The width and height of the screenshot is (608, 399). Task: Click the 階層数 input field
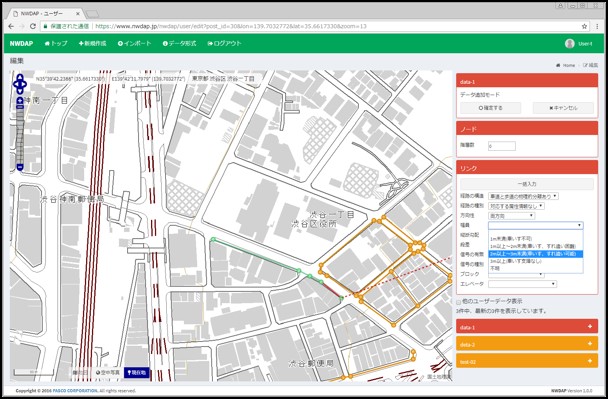point(502,146)
